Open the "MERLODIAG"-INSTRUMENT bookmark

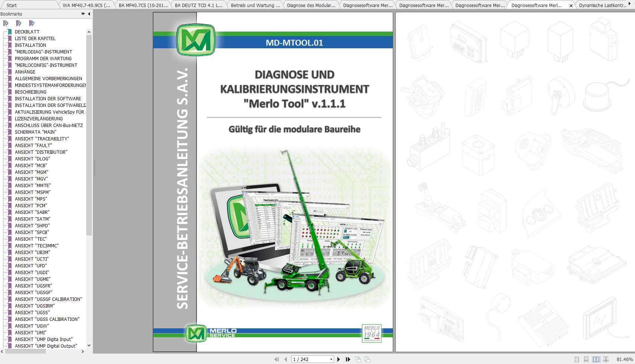click(x=43, y=52)
